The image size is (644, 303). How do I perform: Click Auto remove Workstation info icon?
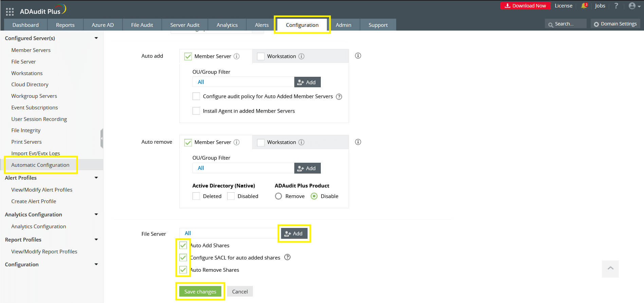point(301,142)
